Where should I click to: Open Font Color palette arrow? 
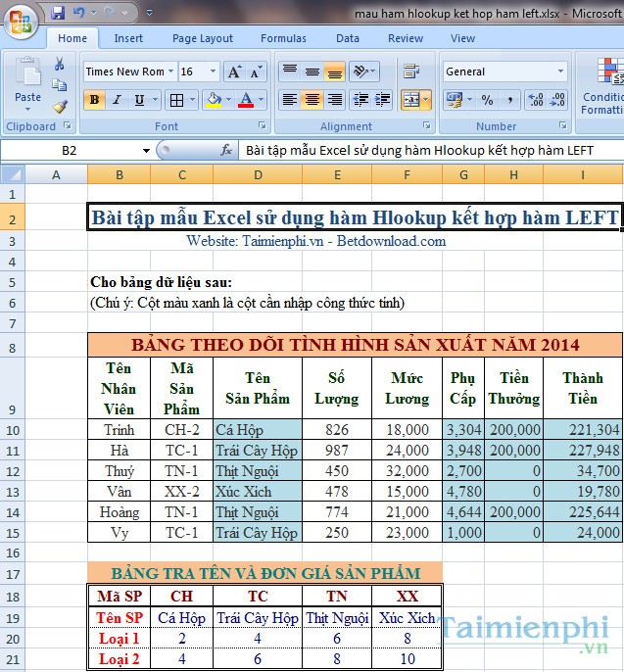click(x=261, y=100)
